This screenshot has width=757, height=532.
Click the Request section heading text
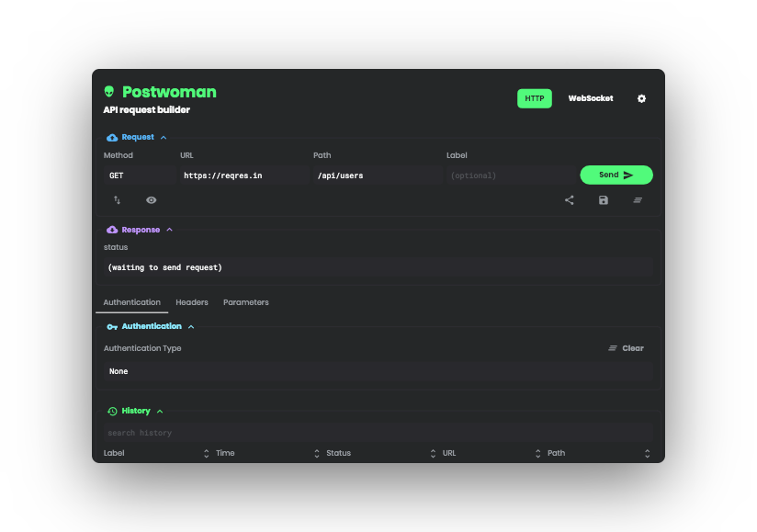click(x=138, y=137)
